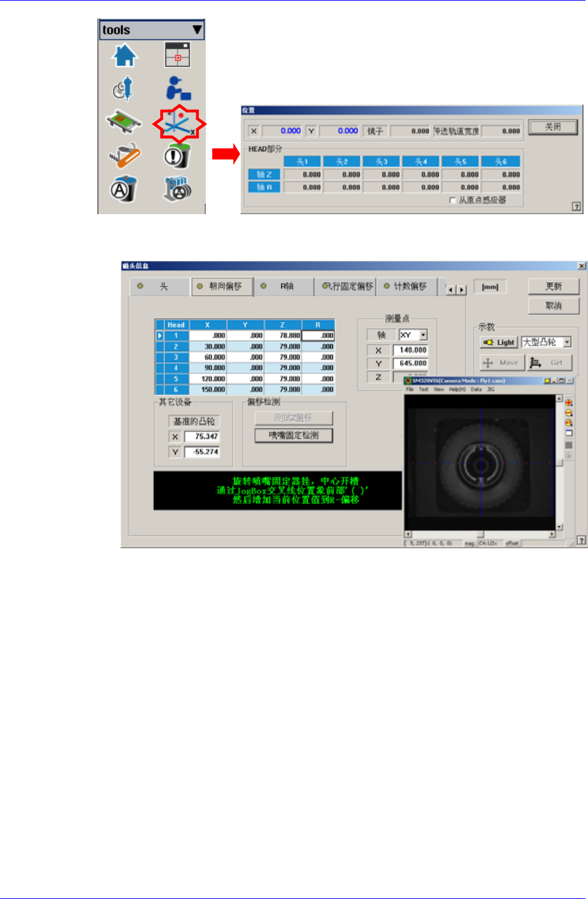
Task: Click reference cam X field 75.347
Action: pyautogui.click(x=202, y=437)
